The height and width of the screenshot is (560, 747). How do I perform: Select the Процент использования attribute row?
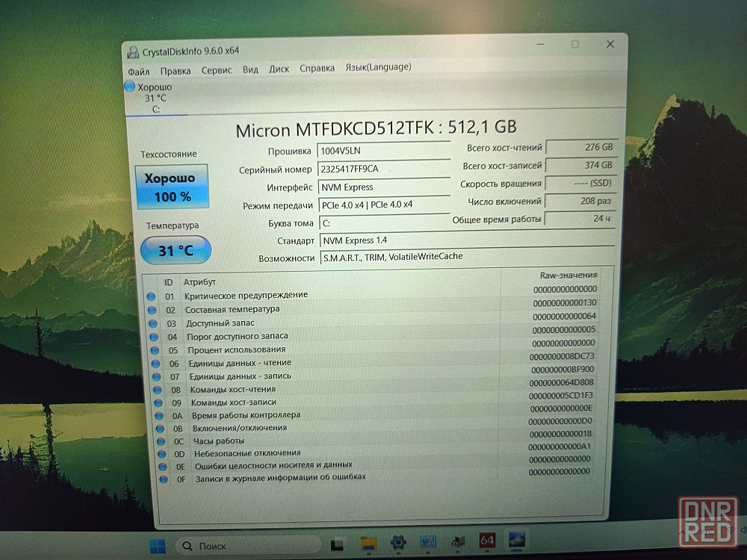(235, 349)
